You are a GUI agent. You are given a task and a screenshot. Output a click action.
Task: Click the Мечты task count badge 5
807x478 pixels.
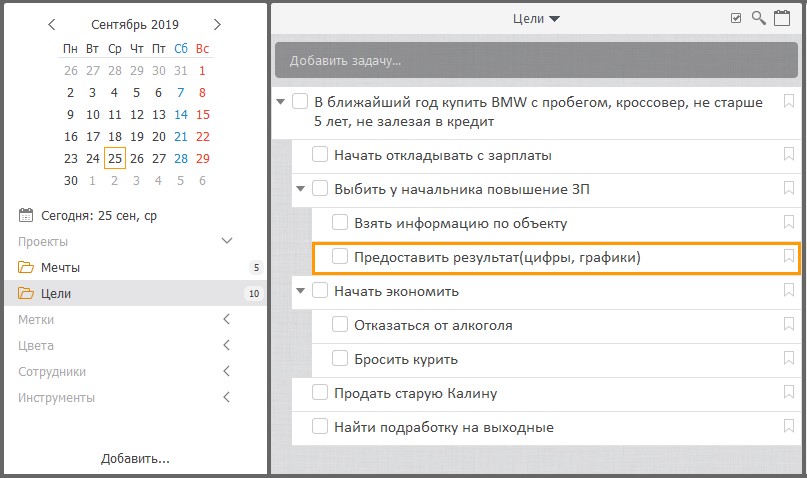[256, 267]
